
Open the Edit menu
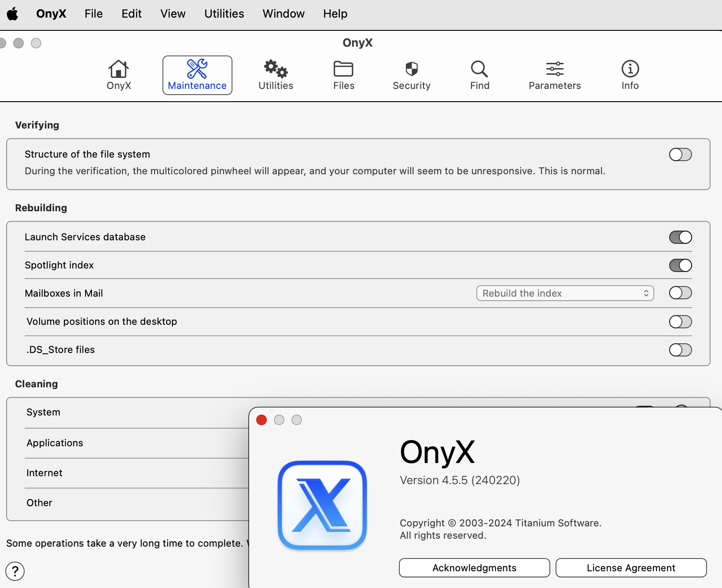[131, 14]
